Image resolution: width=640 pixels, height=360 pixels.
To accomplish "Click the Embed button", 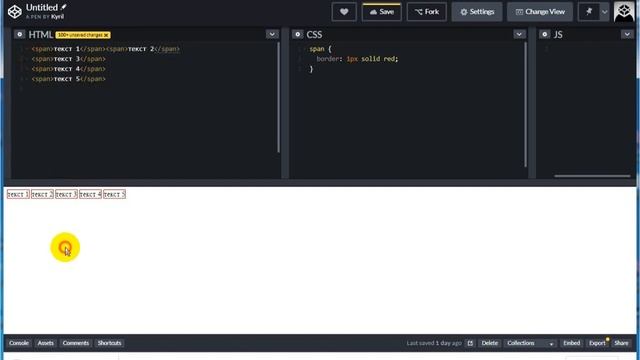I will pyautogui.click(x=571, y=343).
